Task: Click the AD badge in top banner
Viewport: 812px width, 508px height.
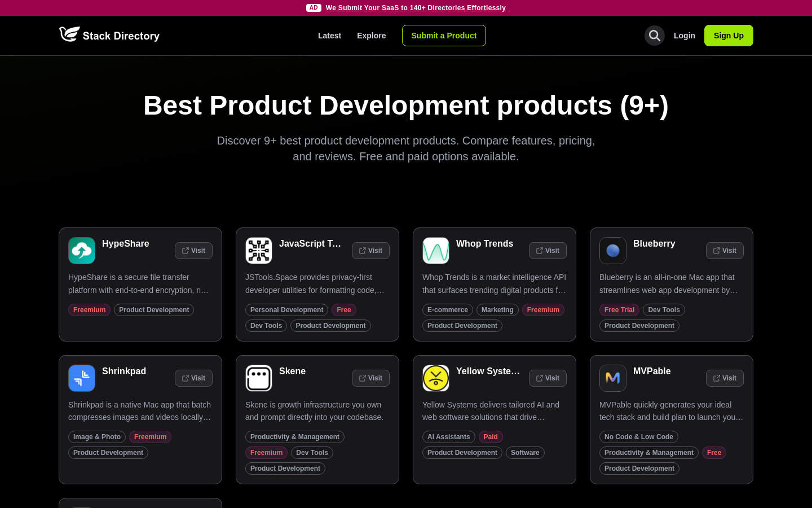Action: (314, 8)
